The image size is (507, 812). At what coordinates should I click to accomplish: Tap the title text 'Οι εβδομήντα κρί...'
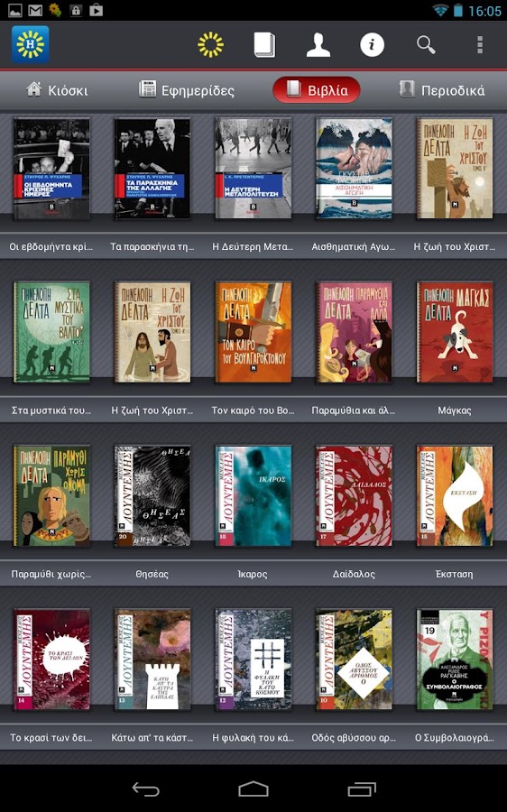click(51, 247)
